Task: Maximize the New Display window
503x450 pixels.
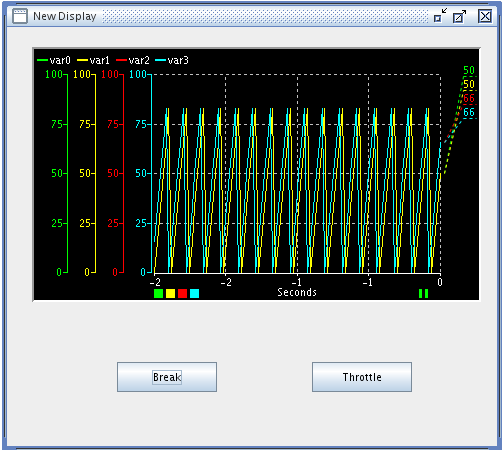Action: [459, 16]
